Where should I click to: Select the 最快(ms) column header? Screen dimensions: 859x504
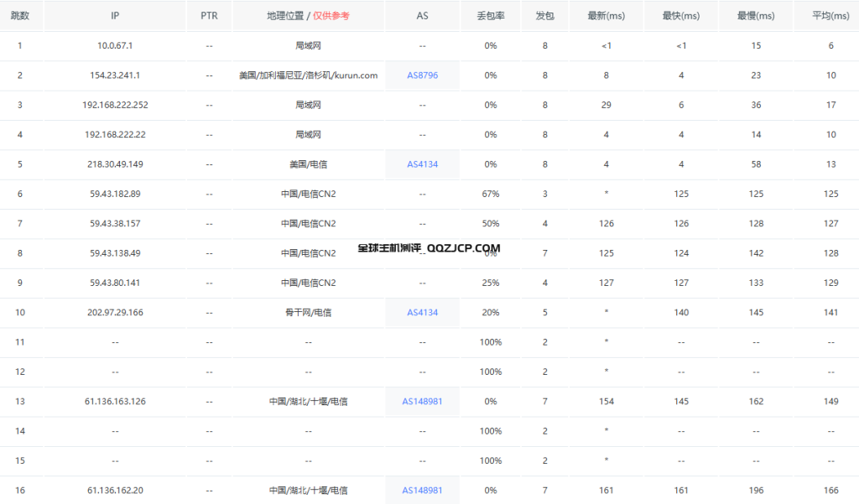(681, 15)
